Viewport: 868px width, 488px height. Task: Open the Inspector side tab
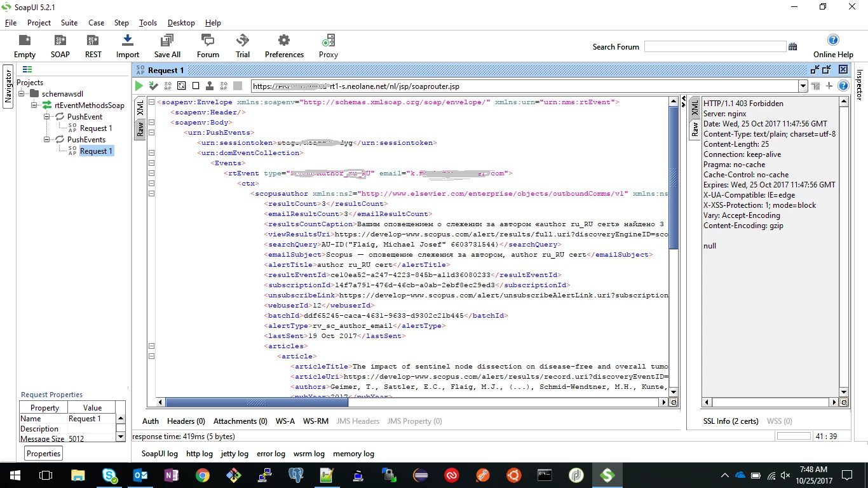[859, 85]
